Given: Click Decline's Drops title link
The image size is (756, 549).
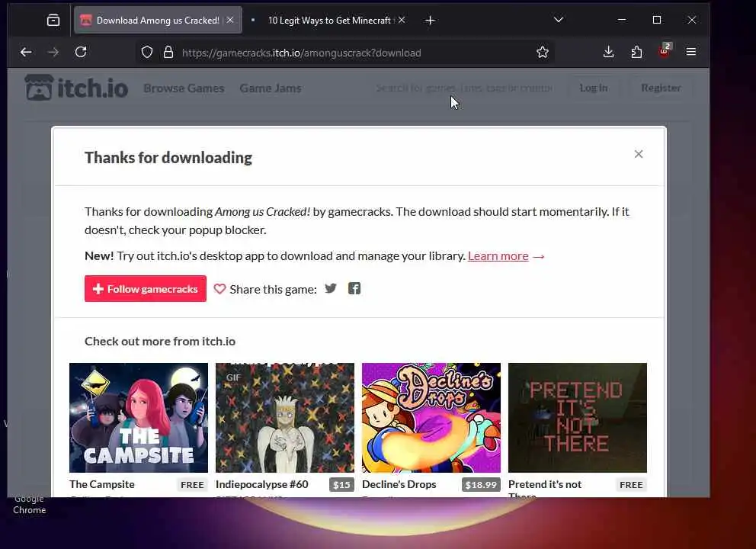Looking at the screenshot, I should (399, 484).
